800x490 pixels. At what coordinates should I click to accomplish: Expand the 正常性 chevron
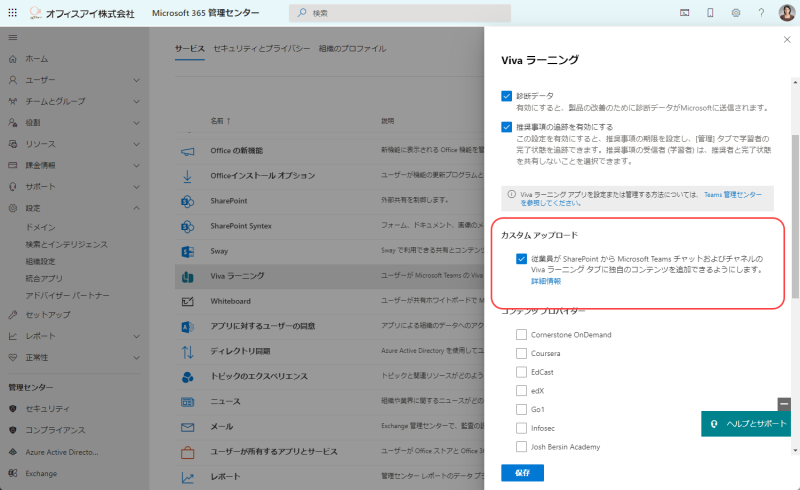[x=136, y=357]
